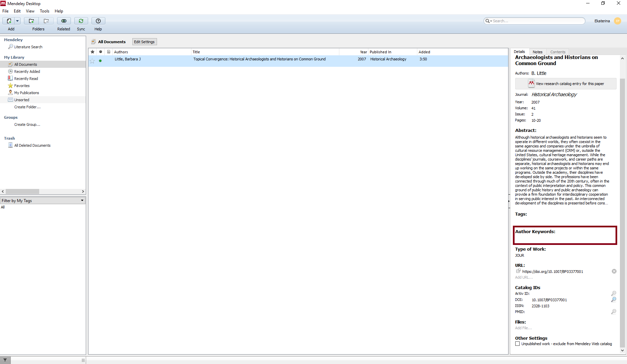
Task: Sort by the Title column header
Action: pos(265,52)
